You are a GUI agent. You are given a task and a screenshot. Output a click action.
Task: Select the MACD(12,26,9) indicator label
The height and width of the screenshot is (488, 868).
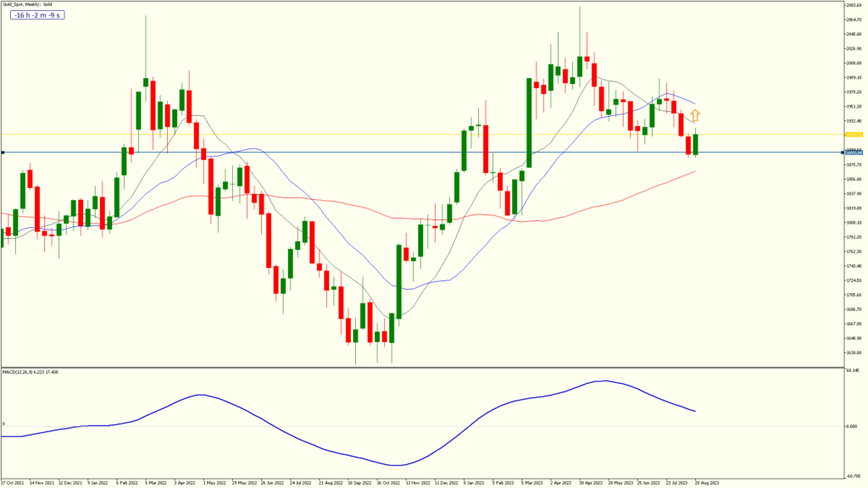click(27, 371)
